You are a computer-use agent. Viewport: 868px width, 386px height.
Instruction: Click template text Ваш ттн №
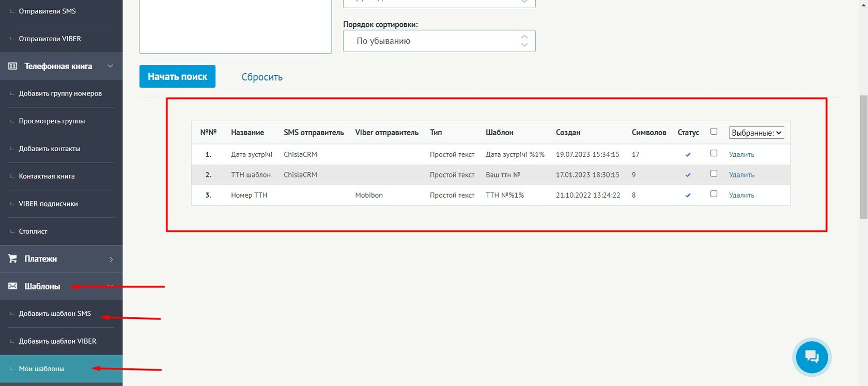[503, 175]
